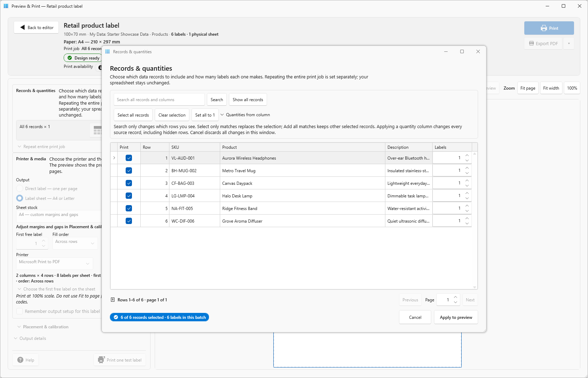Increase Labels count for Metro Travel Mug
The height and width of the screenshot is (378, 588).
[x=467, y=168]
